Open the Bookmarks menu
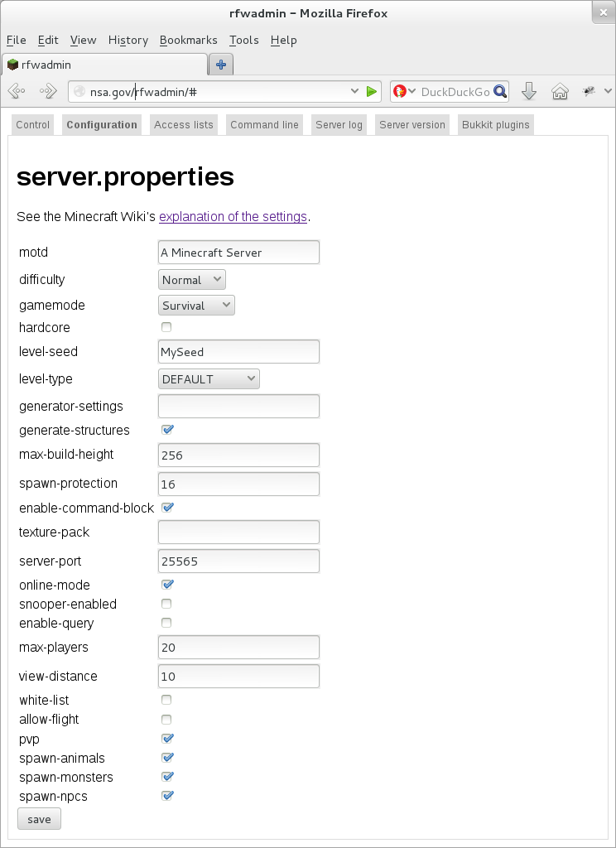616x848 pixels. (188, 40)
